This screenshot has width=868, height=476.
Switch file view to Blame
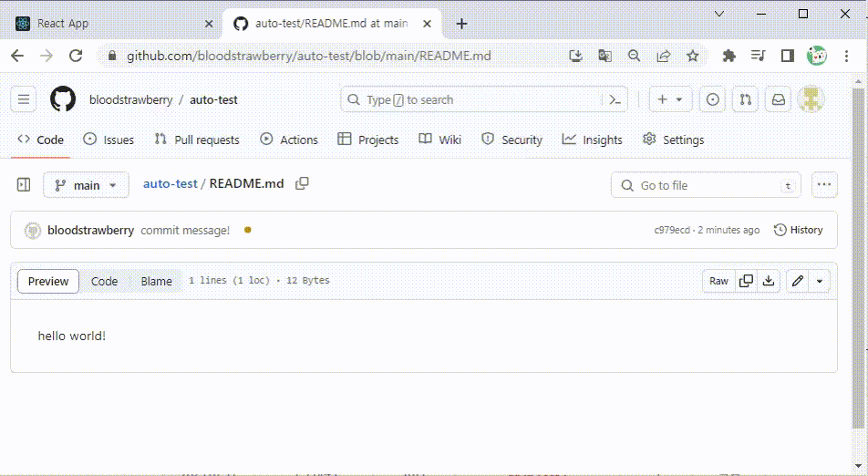[156, 281]
